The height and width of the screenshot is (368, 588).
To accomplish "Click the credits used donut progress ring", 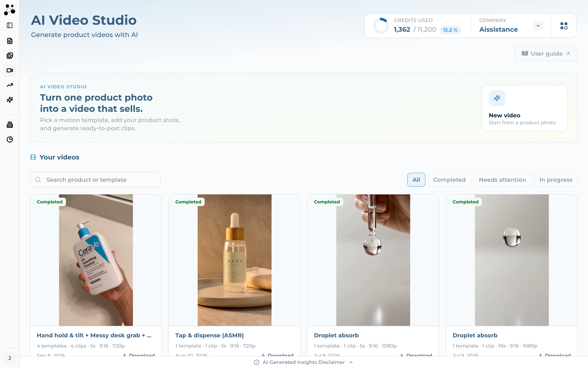I will point(381,26).
